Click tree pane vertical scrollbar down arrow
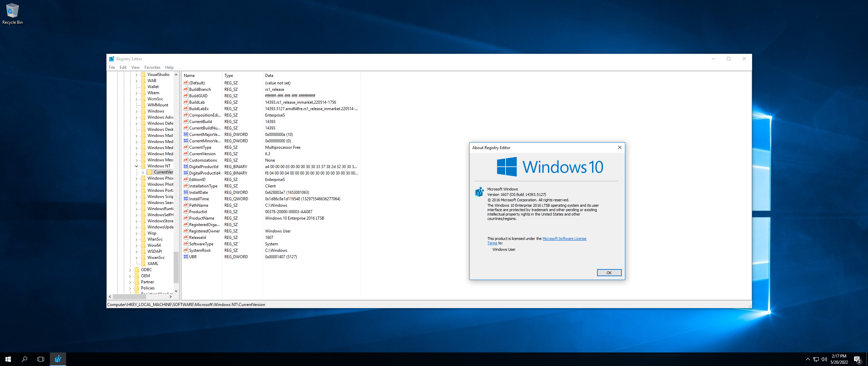Image resolution: width=868 pixels, height=366 pixels. coord(176,291)
